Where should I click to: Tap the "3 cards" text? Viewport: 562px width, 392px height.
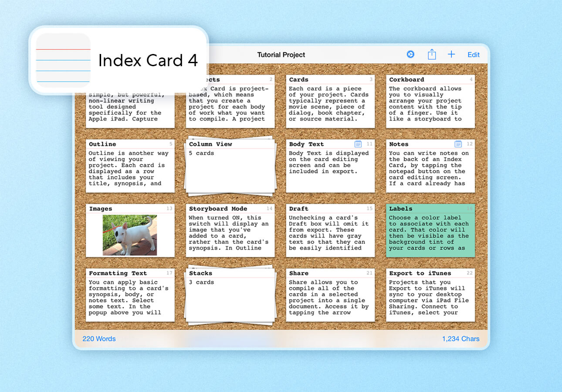201,282
